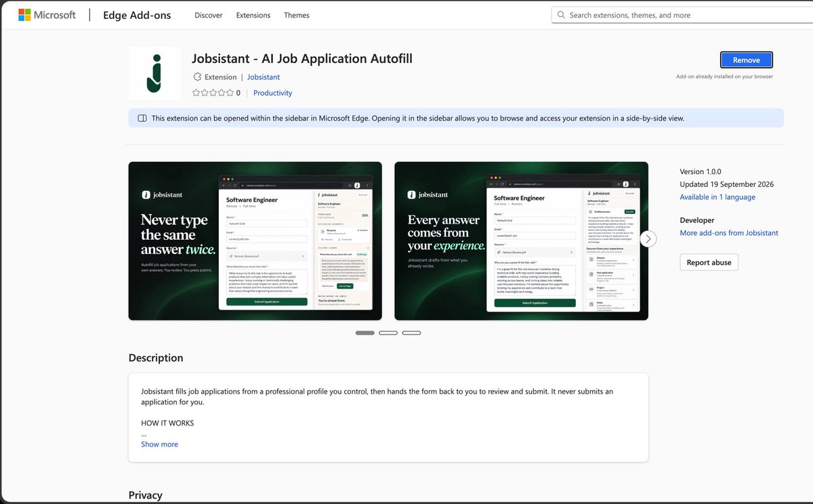Open the Extensions tab
This screenshot has width=813, height=504.
pyautogui.click(x=253, y=15)
